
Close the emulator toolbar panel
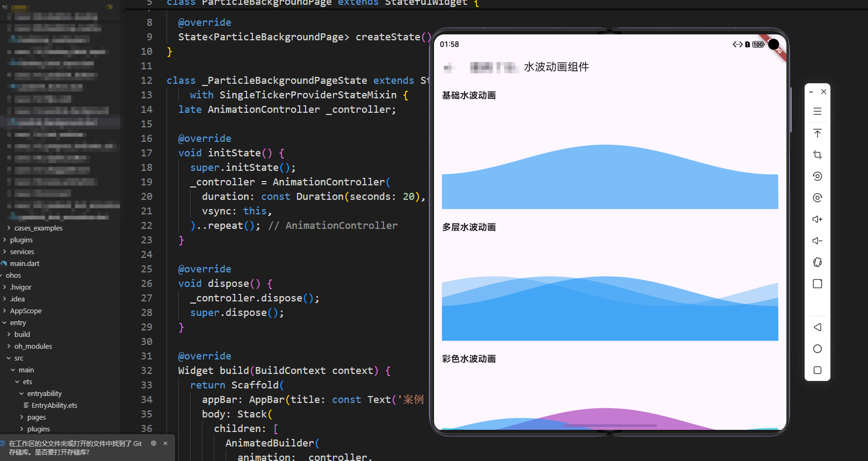pyautogui.click(x=823, y=92)
